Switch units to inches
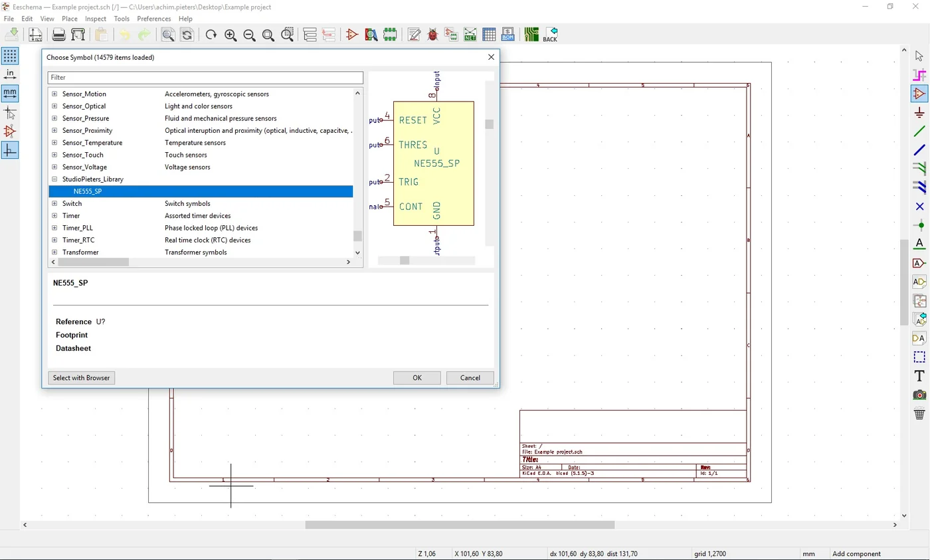930x560 pixels. 10,74
